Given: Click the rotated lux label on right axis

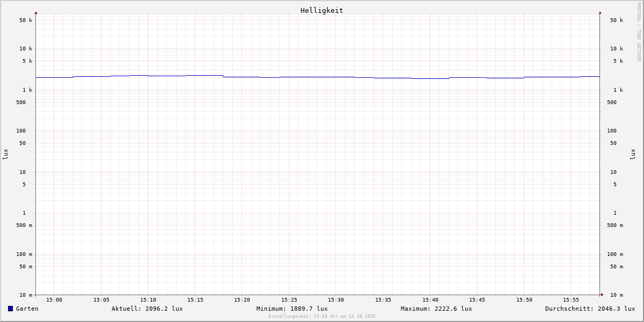Looking at the screenshot, I should pos(633,154).
